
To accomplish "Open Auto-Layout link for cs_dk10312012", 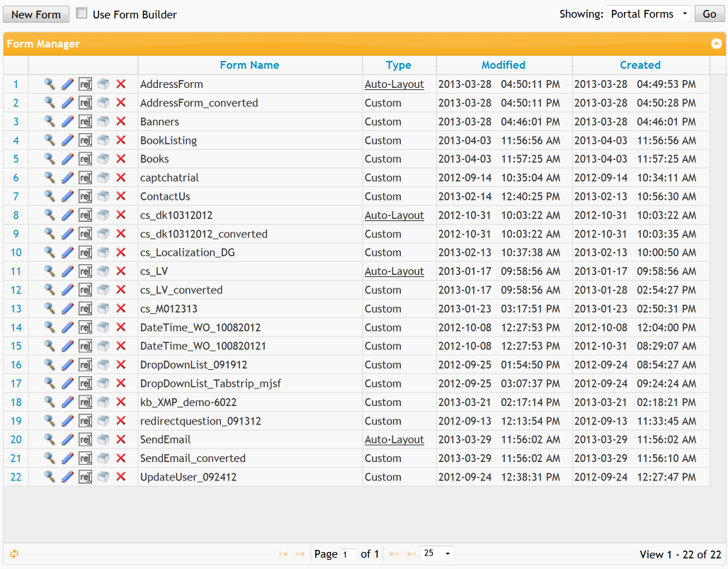I will click(394, 215).
